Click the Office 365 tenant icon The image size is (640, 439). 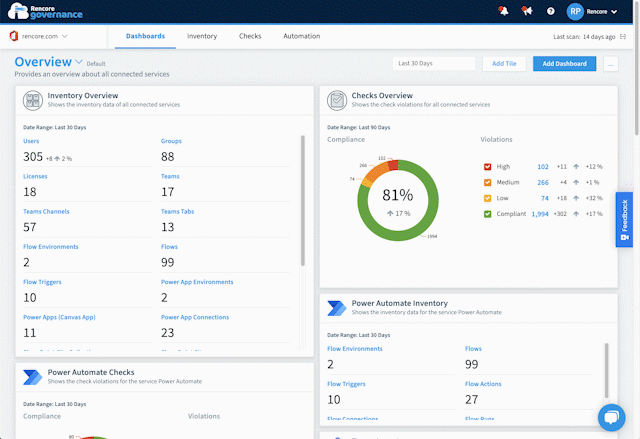[x=14, y=36]
